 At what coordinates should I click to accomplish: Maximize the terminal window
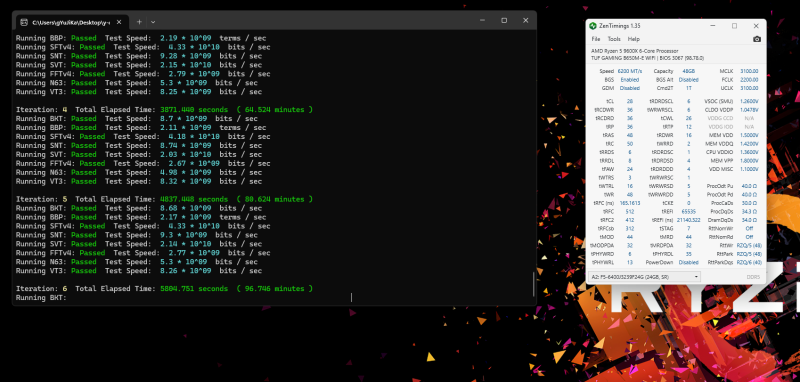pyautogui.click(x=504, y=20)
